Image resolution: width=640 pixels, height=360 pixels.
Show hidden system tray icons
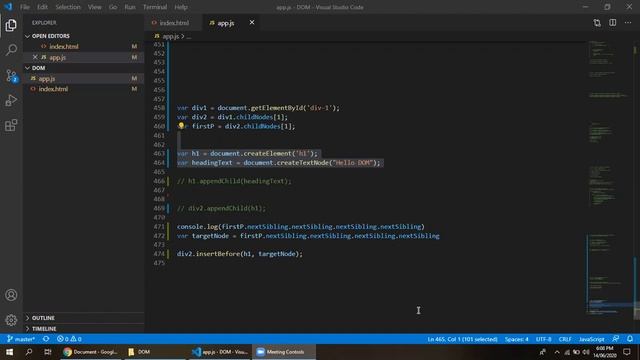pyautogui.click(x=557, y=351)
